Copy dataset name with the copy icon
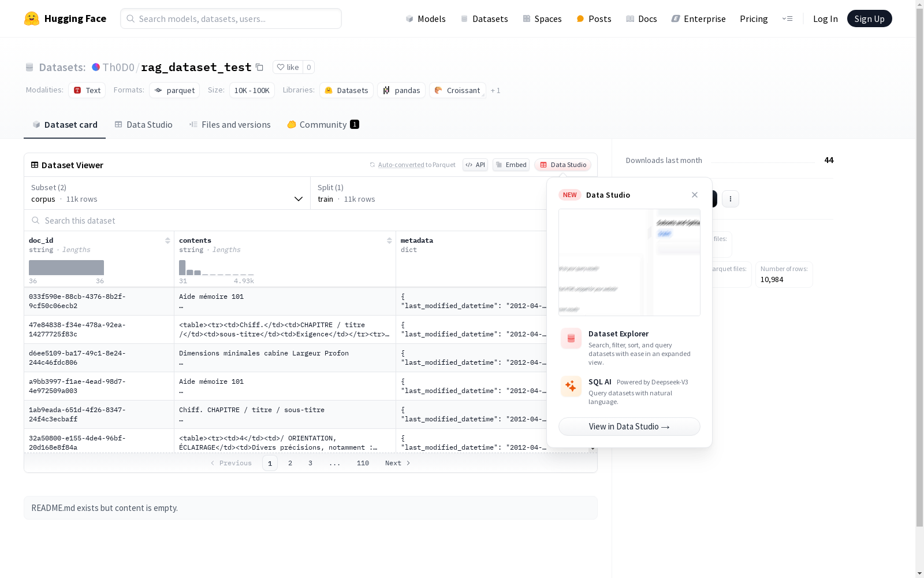 260,67
